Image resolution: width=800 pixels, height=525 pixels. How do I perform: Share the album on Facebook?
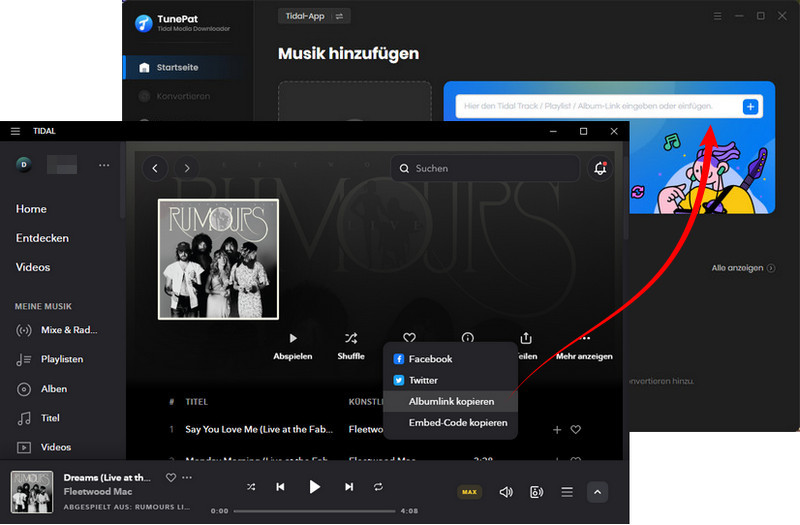(451, 359)
